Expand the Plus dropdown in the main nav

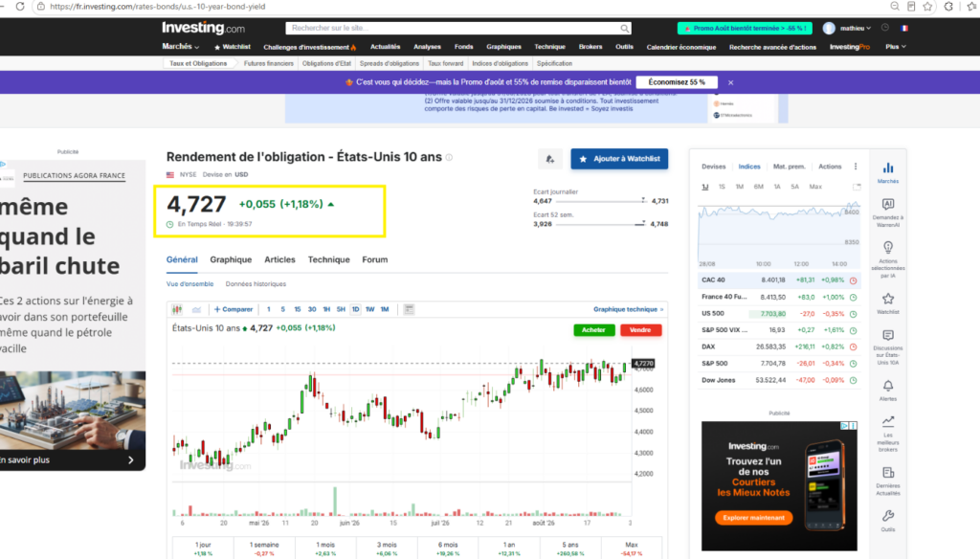point(896,47)
